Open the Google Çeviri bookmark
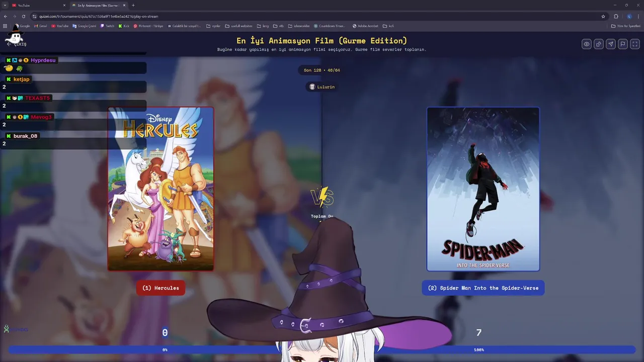 point(84,26)
